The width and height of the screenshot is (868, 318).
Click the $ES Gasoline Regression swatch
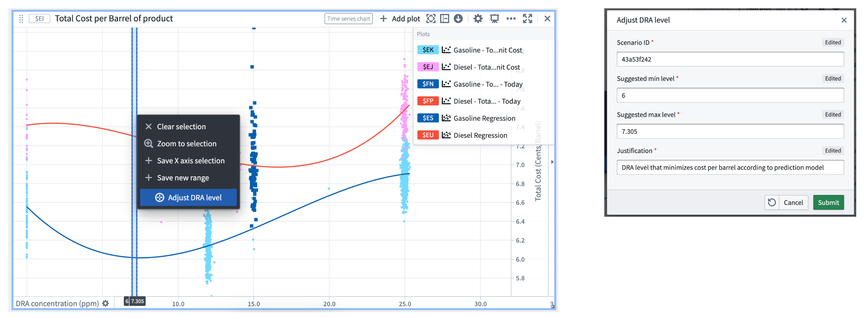(x=428, y=118)
